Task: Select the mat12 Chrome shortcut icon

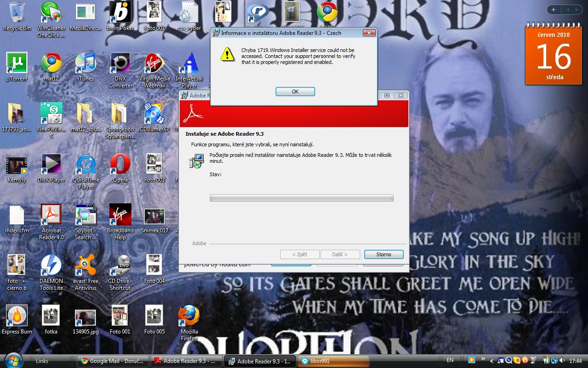Action: (51, 67)
